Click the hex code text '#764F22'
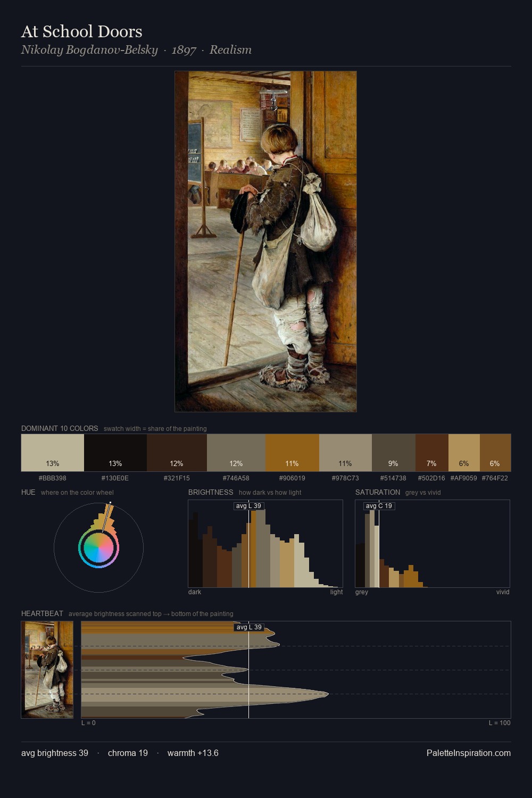 495,478
